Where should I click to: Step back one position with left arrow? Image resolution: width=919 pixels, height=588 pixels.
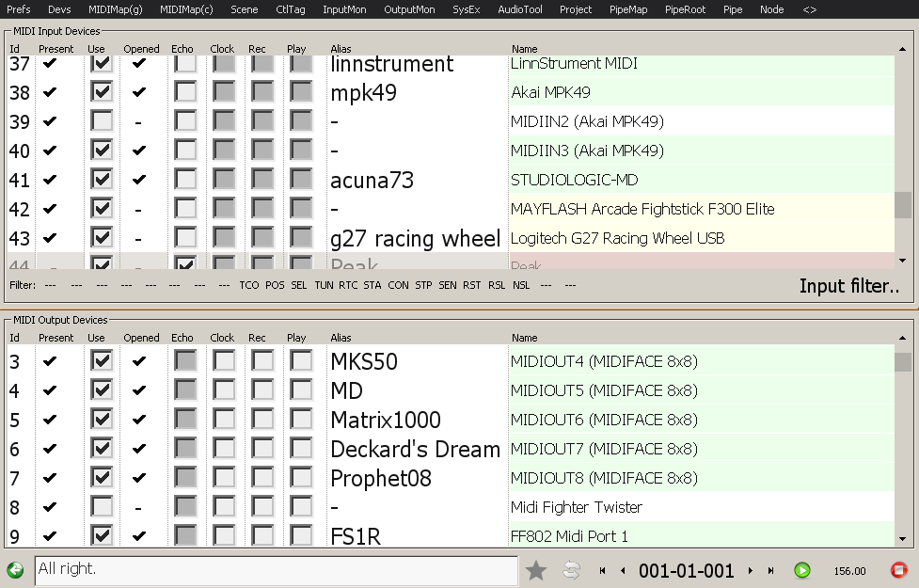622,570
